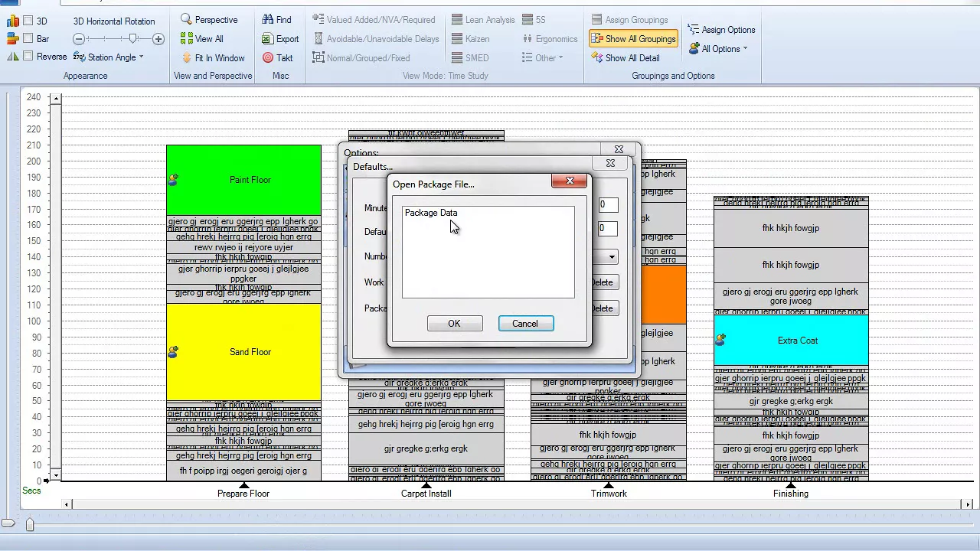Click the plus icon of 3D rotation
Viewport: 980px width, 551px height.
pos(158,39)
